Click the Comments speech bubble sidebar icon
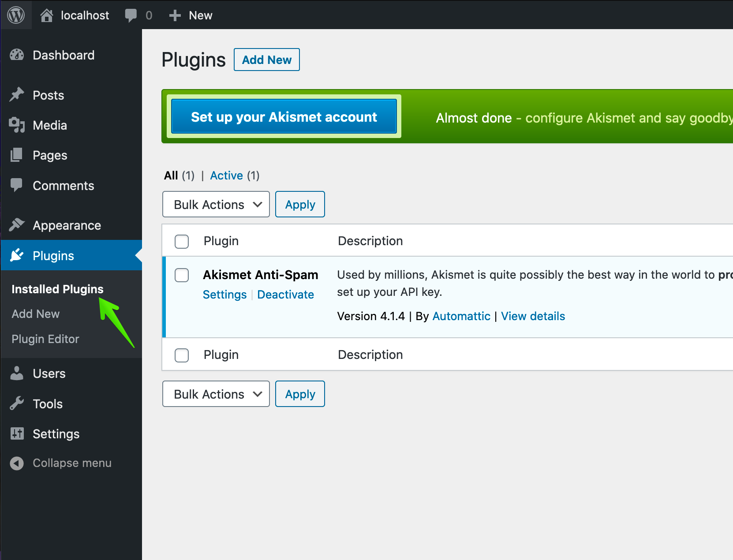 coord(17,185)
